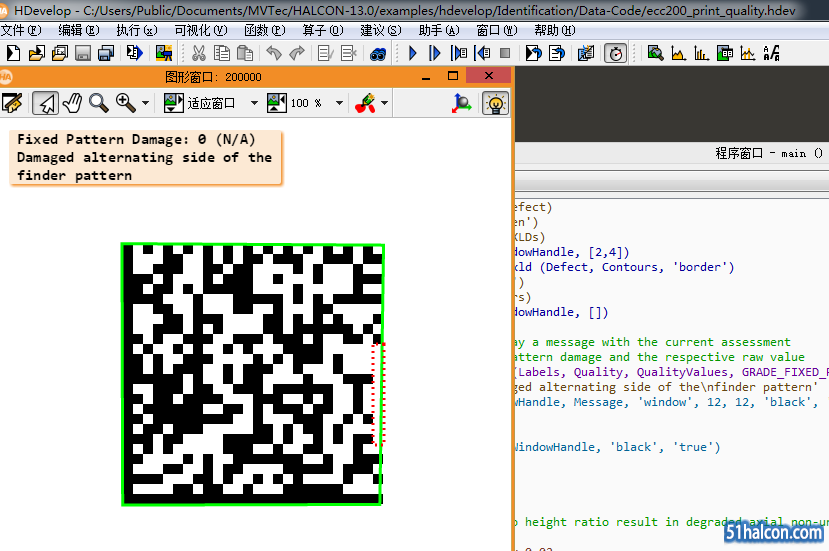Open the 可视化 menu
Viewport: 829px width, 551px height.
(201, 31)
